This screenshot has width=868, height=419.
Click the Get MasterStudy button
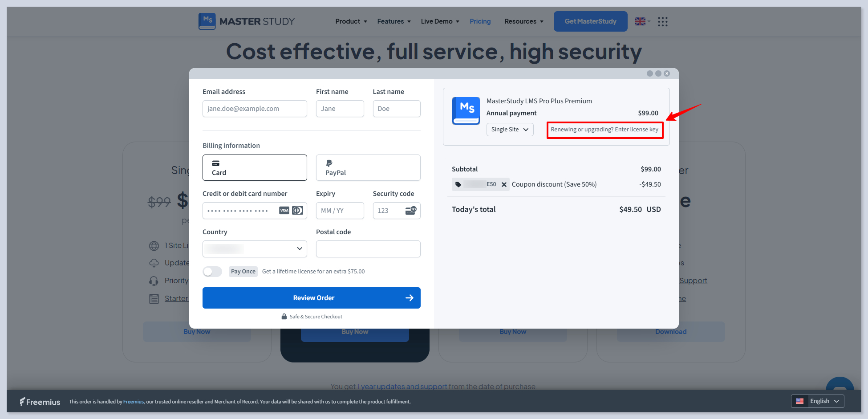click(590, 21)
